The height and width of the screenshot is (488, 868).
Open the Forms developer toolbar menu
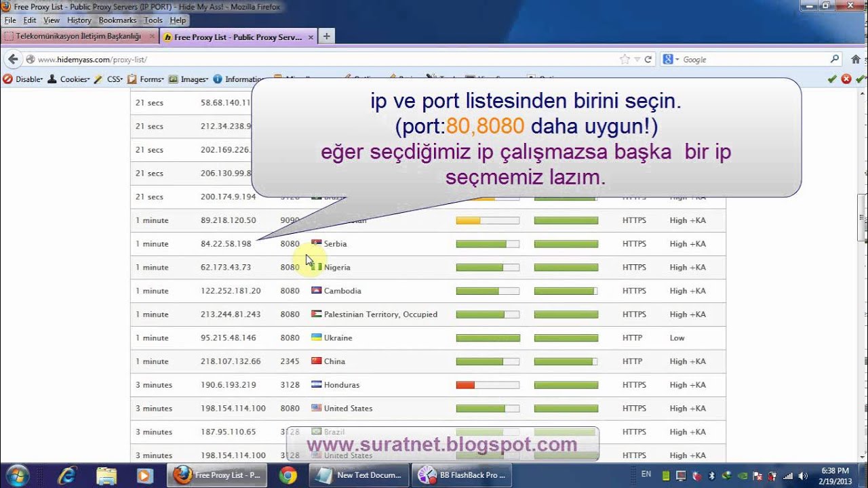pyautogui.click(x=146, y=79)
